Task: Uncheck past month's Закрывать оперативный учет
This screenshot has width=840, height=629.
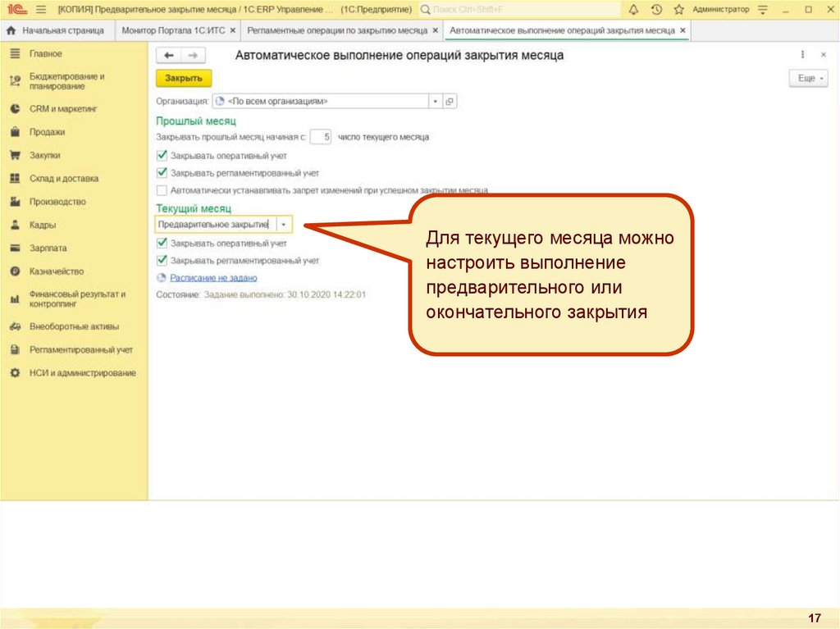Action: [x=162, y=155]
